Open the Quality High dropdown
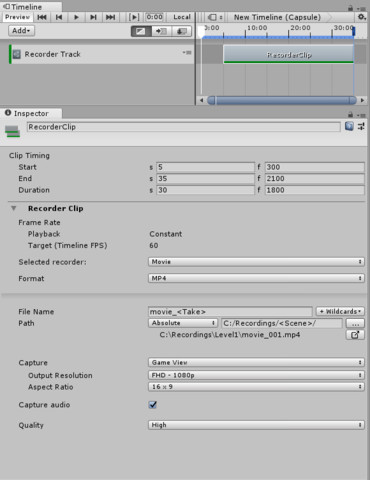Viewport: 370px width, 480px height. (256, 425)
